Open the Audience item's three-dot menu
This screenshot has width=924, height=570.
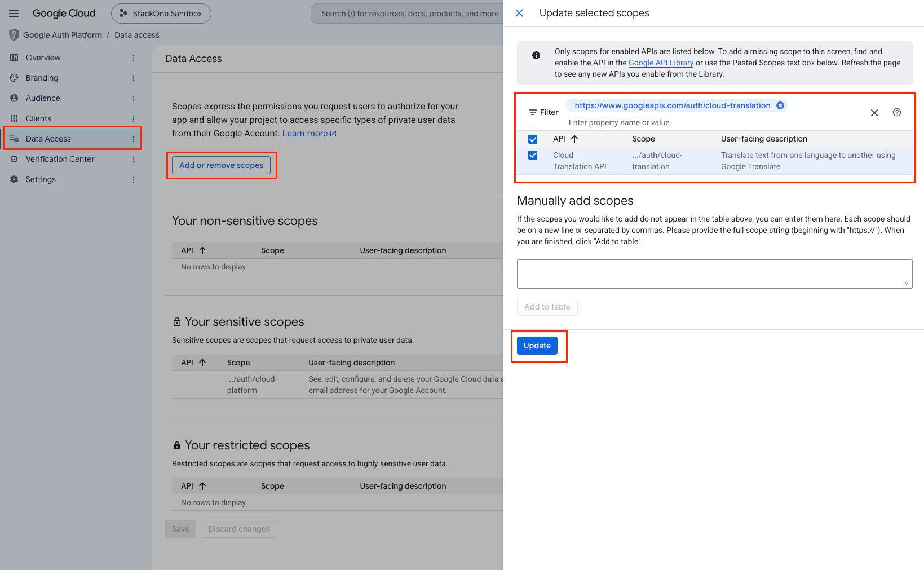(x=134, y=98)
